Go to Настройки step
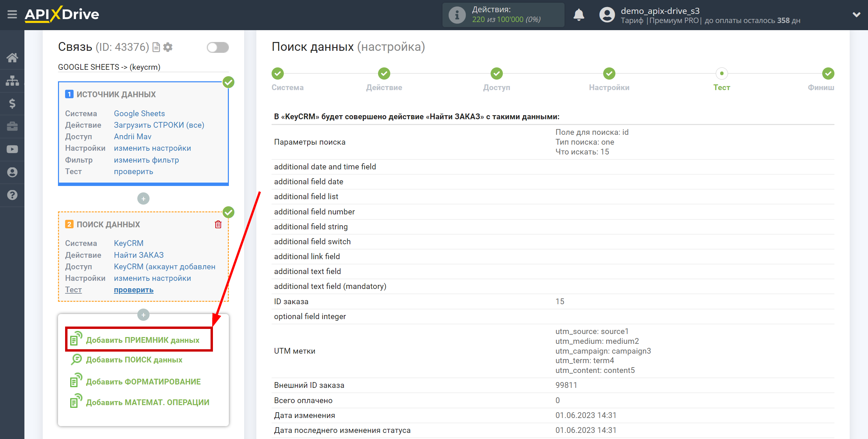Image resolution: width=868 pixels, height=439 pixels. pyautogui.click(x=609, y=74)
